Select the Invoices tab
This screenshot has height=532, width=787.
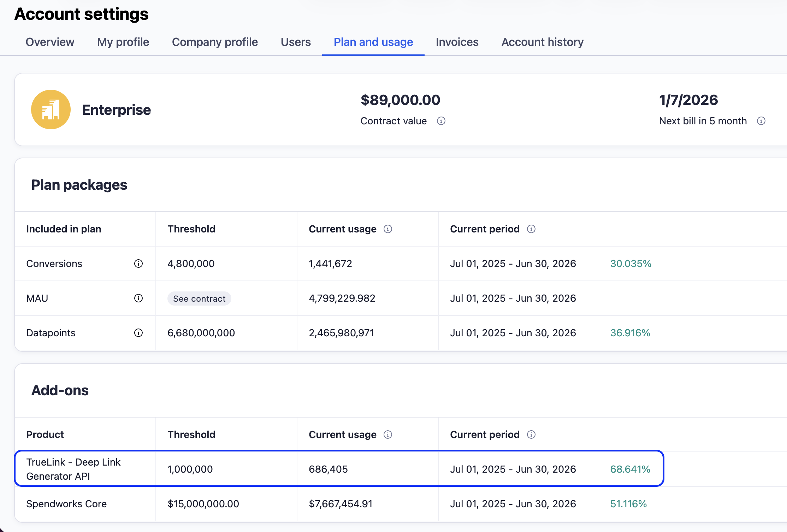457,42
